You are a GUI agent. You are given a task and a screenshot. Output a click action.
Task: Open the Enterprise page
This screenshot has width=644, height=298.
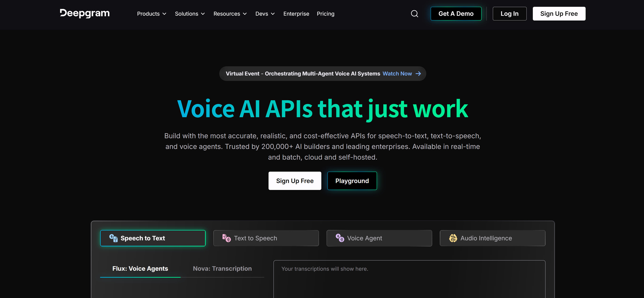tap(296, 14)
